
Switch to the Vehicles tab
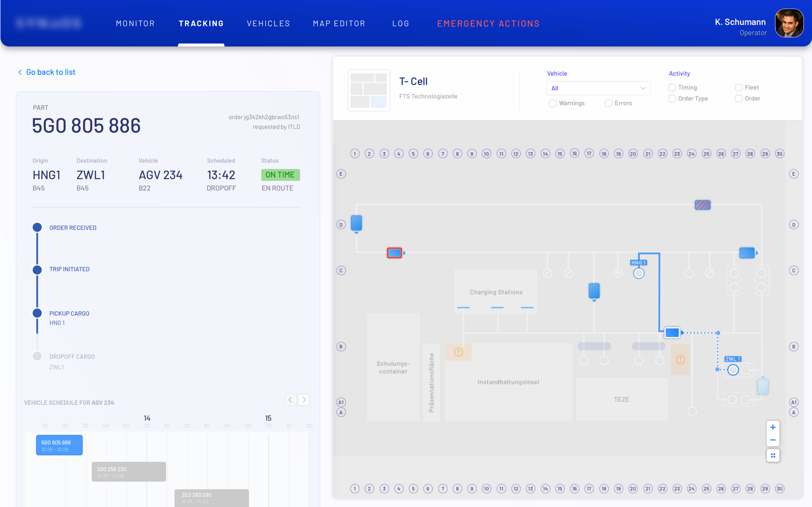(268, 23)
